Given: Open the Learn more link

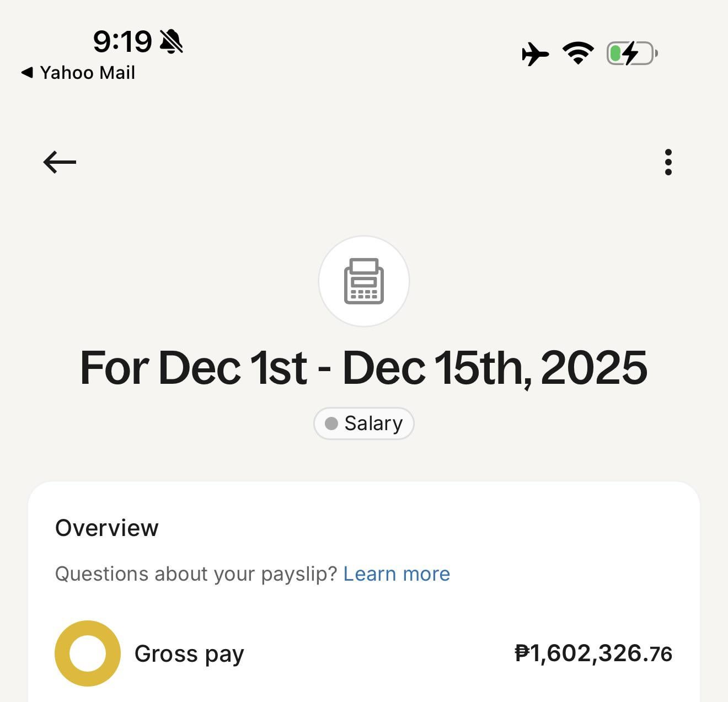Looking at the screenshot, I should [x=397, y=574].
